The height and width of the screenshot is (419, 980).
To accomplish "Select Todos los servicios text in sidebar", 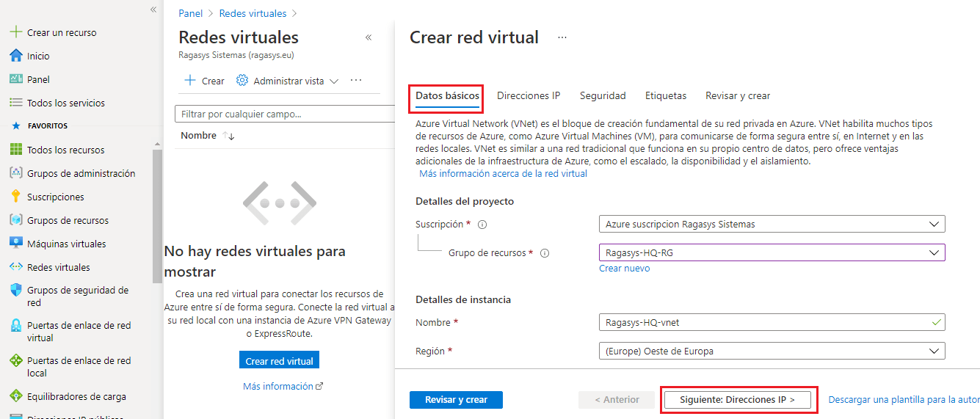I will pos(66,103).
